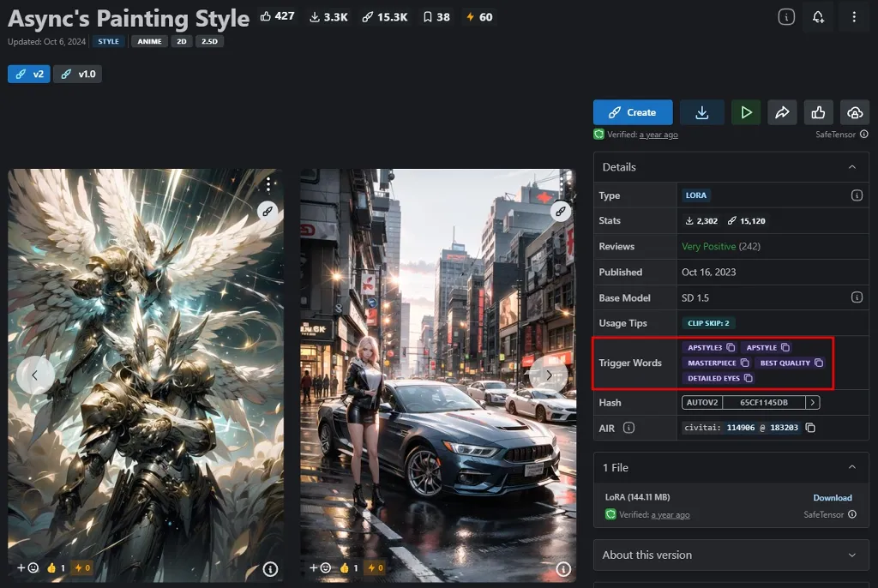Screen dimensions: 878x588
Task: Copy the APSTYLE trigger word
Action: tap(785, 347)
